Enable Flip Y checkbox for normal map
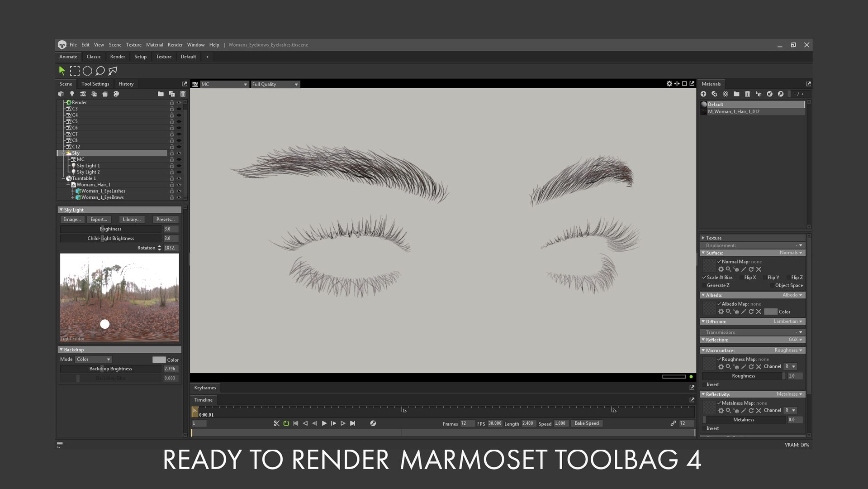Viewport: 868px width, 489px height. [764, 278]
